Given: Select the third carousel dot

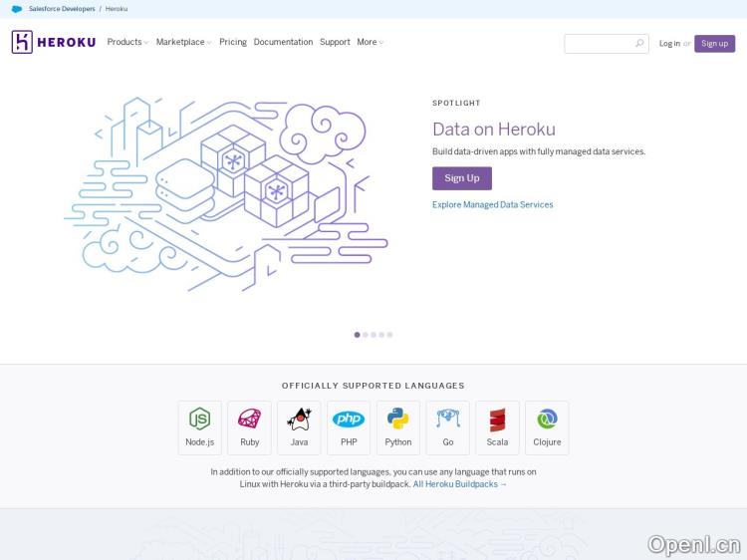Looking at the screenshot, I should pos(373,335).
